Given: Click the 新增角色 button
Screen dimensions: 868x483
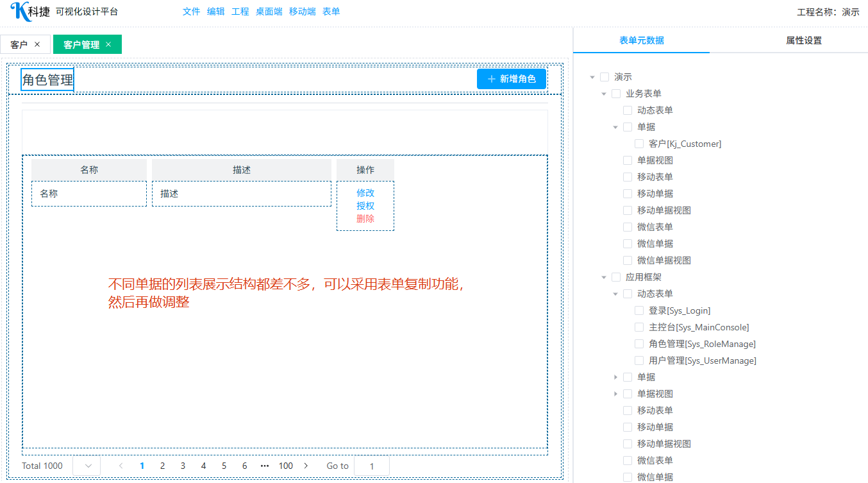Looking at the screenshot, I should (511, 79).
